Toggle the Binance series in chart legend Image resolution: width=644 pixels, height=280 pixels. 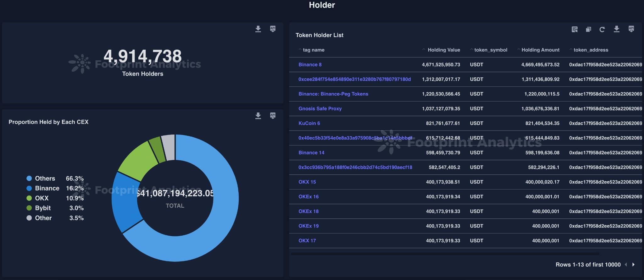(x=47, y=188)
